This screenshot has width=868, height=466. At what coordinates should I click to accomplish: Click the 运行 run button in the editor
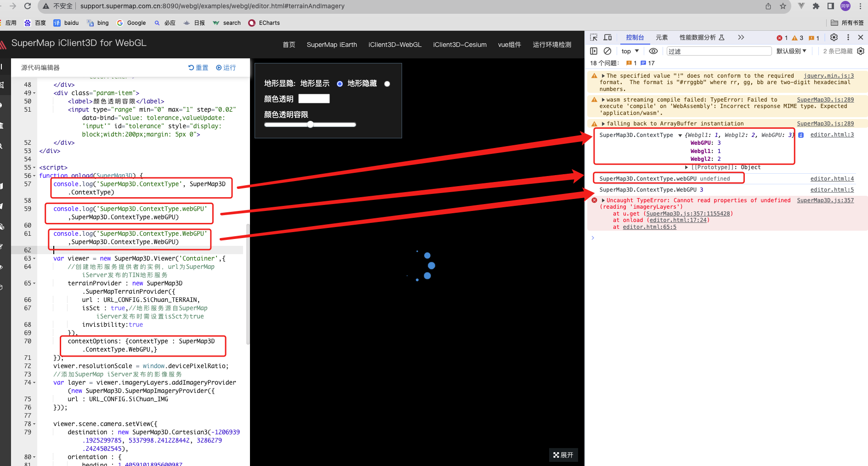[x=226, y=68]
